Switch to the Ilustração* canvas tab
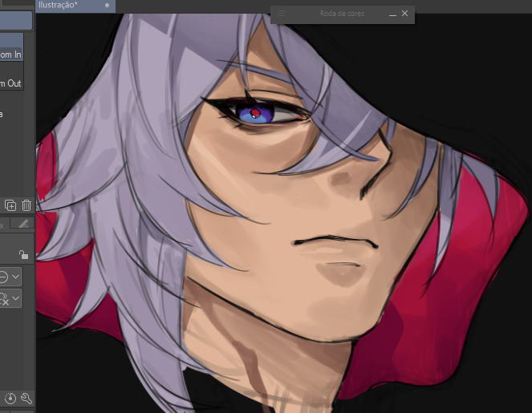Viewport: 532px width, 413px height. (75, 6)
